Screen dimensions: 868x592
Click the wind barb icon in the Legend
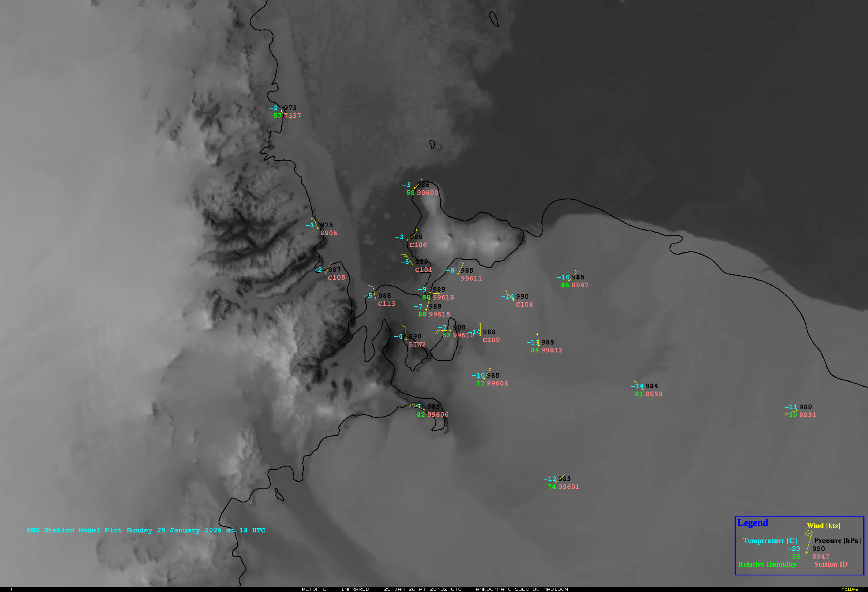pos(808,542)
